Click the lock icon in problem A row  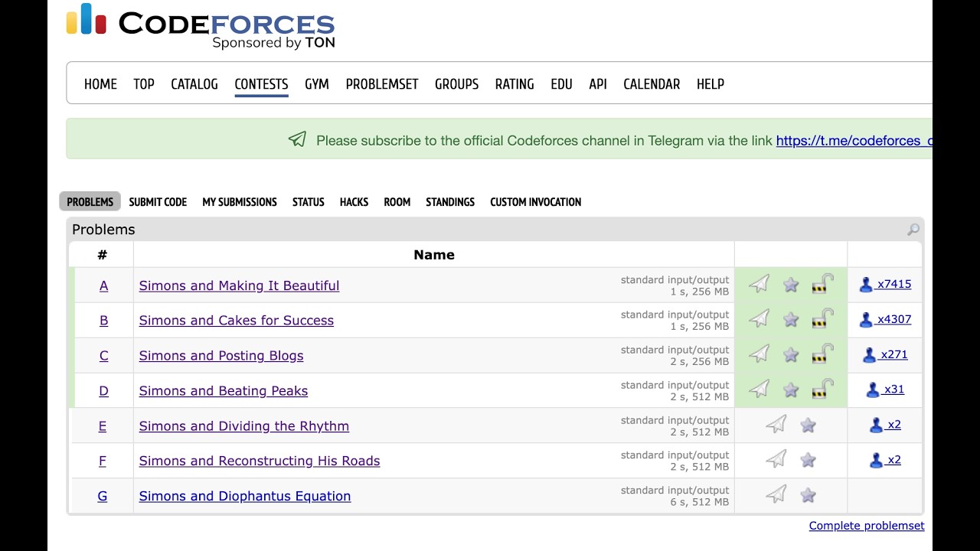point(822,284)
